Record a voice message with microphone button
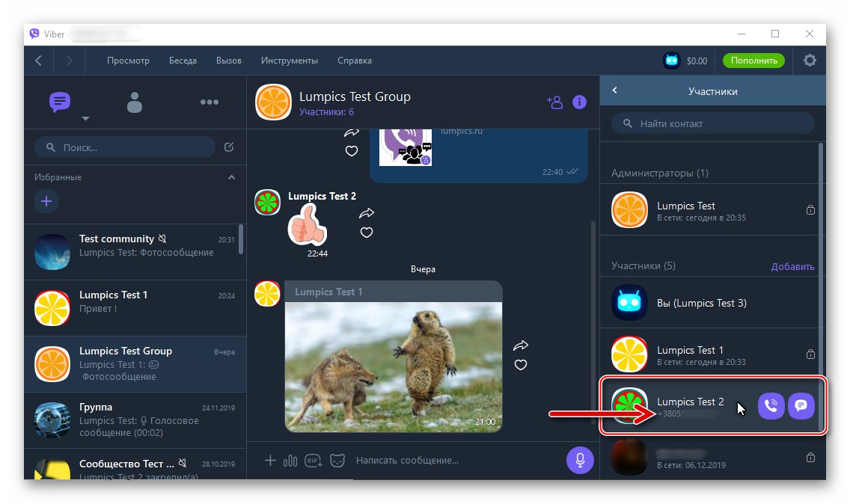 [x=580, y=460]
